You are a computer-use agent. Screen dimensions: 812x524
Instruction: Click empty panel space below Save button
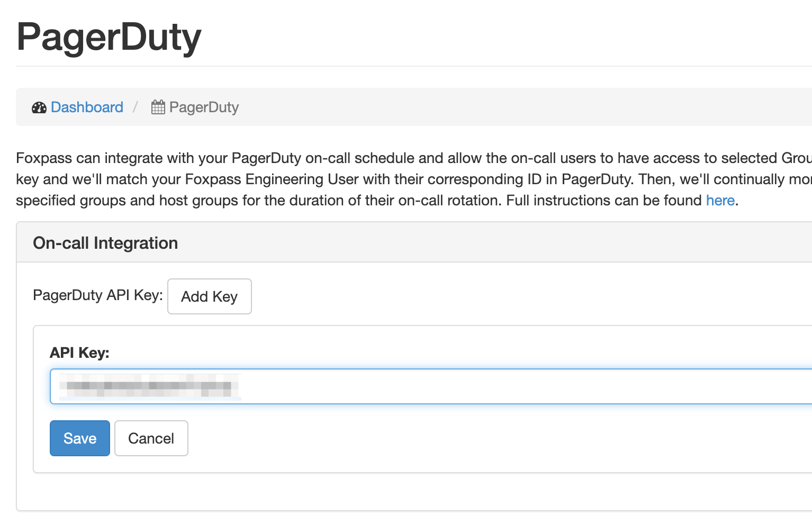pyautogui.click(x=371, y=492)
